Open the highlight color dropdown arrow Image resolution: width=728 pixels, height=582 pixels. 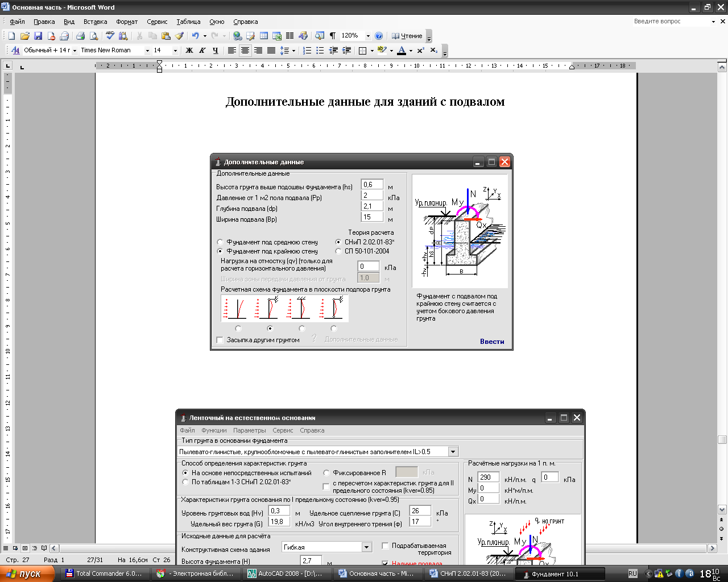point(391,51)
